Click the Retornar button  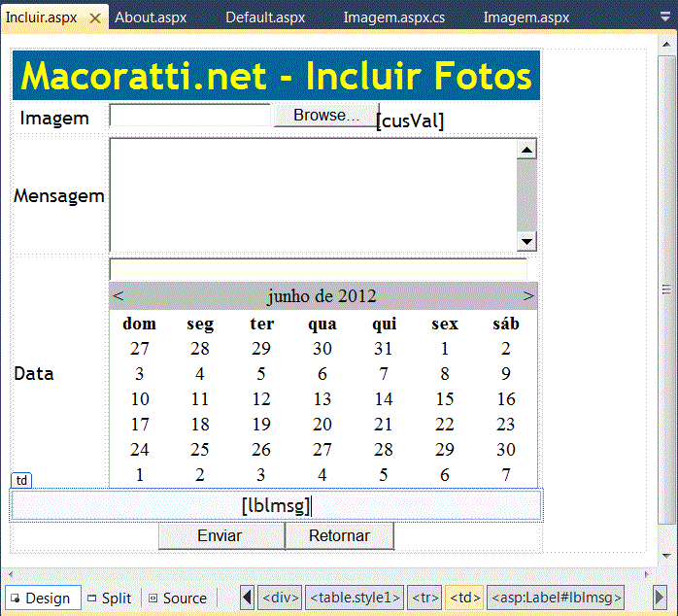[339, 535]
